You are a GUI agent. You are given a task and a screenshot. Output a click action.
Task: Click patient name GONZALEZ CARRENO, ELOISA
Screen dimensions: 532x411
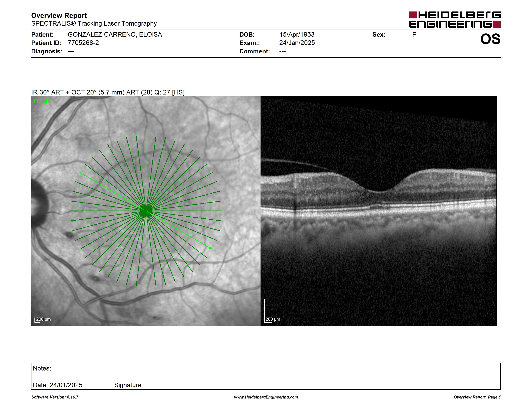(115, 35)
